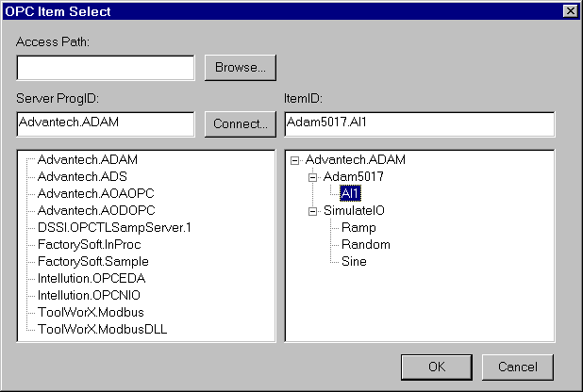Collapse the Adam5017 tree branch
Screen dimensions: 583x392
(313, 177)
